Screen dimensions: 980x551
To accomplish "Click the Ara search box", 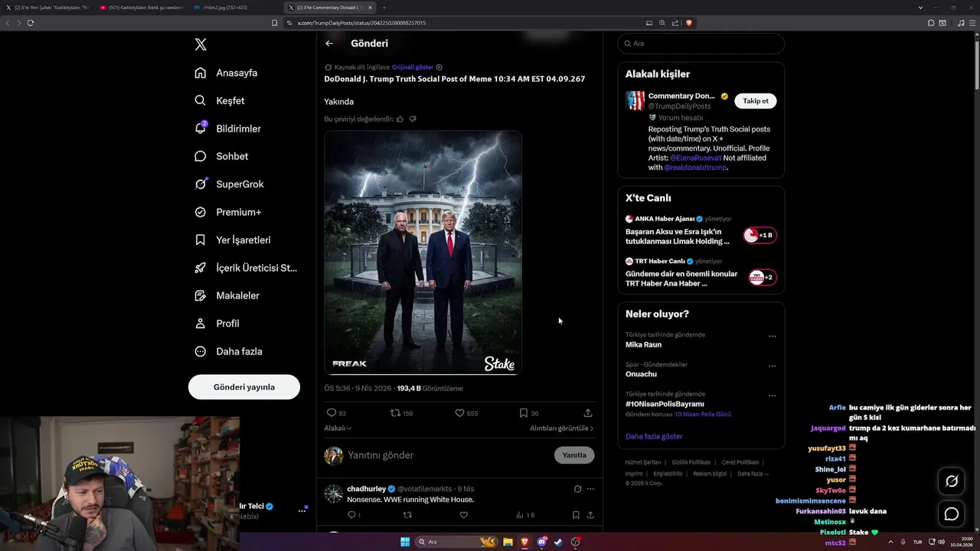I will (701, 44).
